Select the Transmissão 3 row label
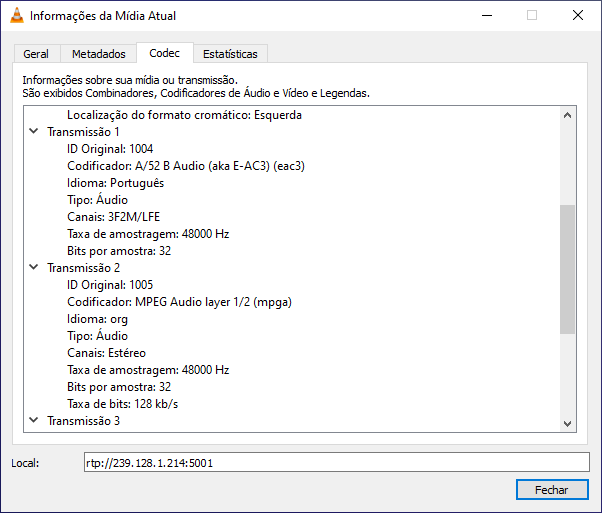Viewport: 602px width, 513px height. [x=83, y=421]
